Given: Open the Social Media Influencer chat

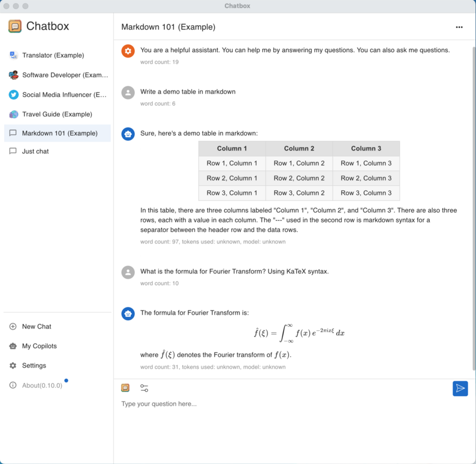Looking at the screenshot, I should coord(58,95).
